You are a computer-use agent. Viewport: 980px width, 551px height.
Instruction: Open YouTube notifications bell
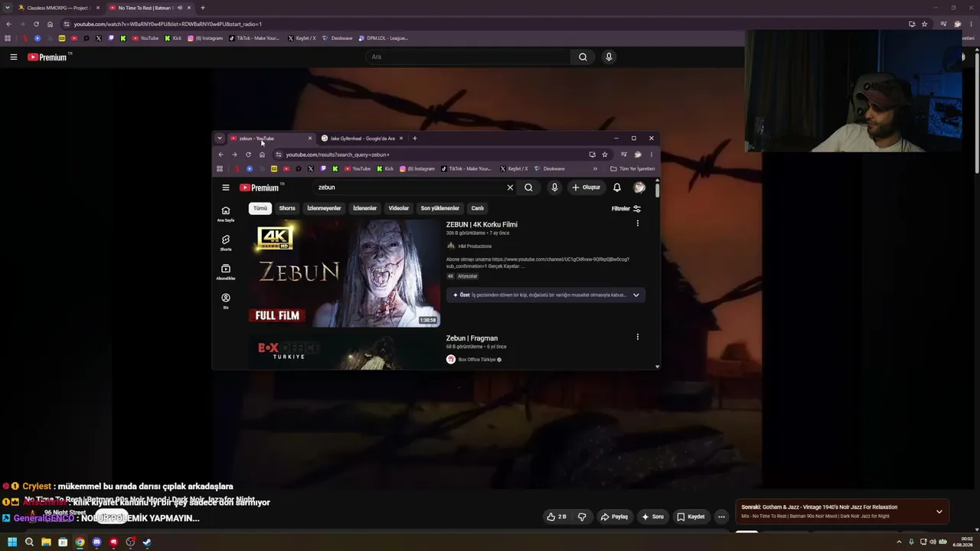tap(616, 187)
